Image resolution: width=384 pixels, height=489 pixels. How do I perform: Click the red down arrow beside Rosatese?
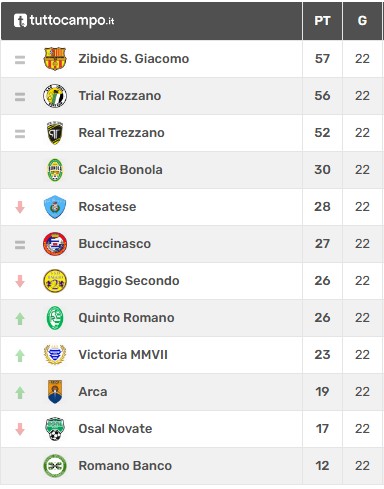coord(20,207)
